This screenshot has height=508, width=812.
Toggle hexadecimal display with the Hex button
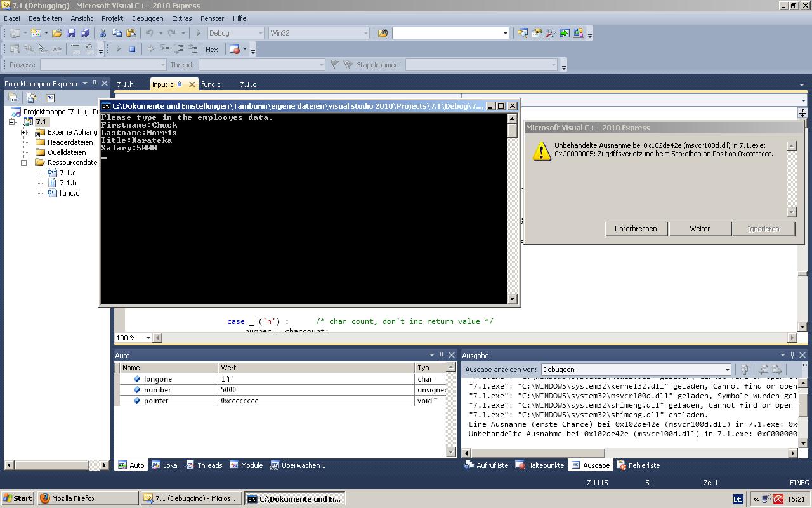[x=212, y=49]
